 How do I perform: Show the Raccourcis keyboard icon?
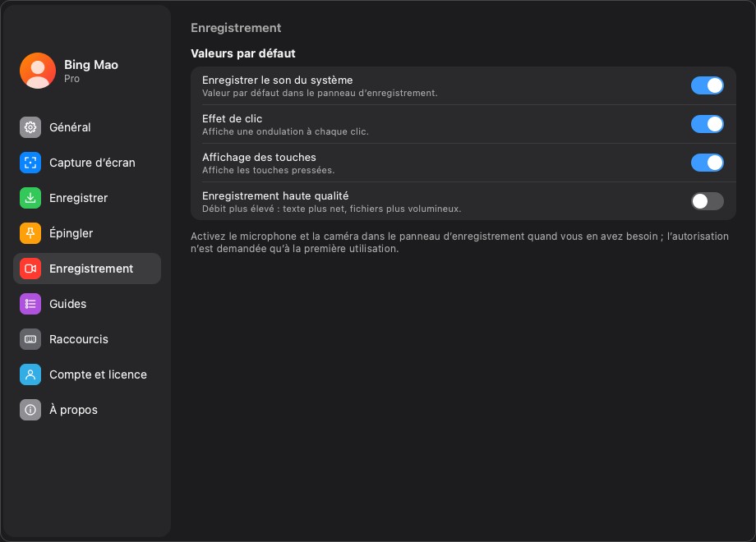pos(30,339)
